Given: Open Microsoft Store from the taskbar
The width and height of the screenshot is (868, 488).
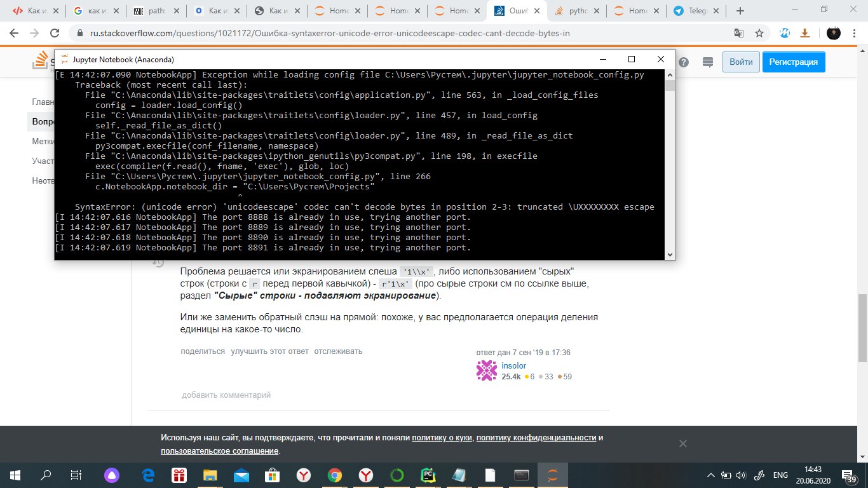Looking at the screenshot, I should tap(272, 475).
